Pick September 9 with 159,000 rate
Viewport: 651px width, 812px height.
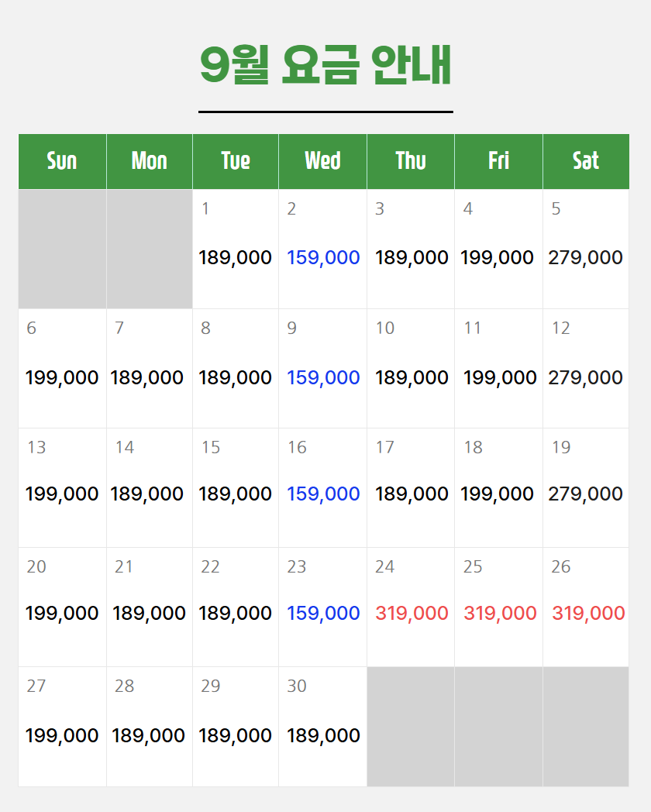322,368
